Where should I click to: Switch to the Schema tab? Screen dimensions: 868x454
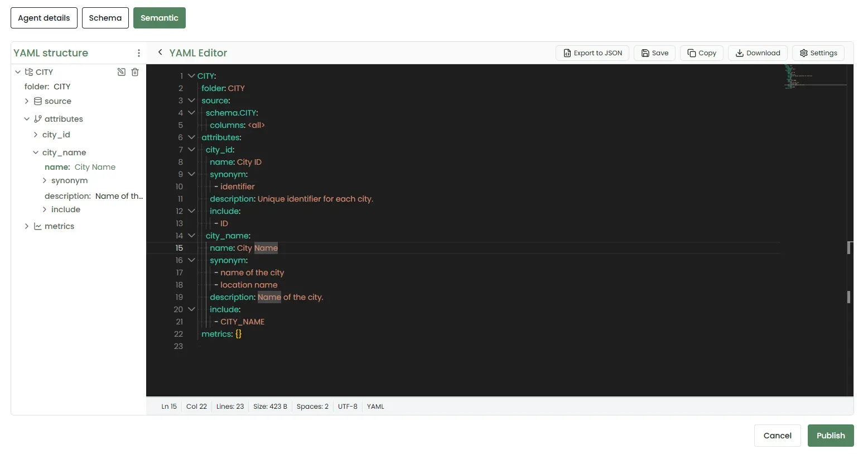coord(105,18)
